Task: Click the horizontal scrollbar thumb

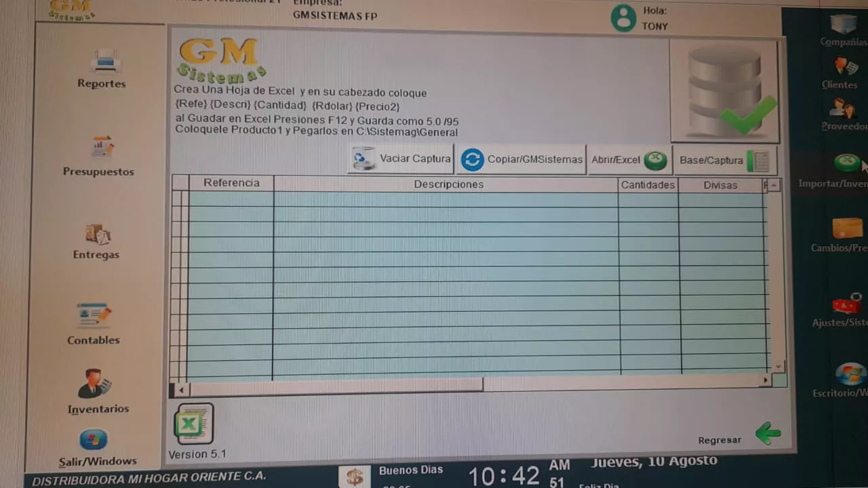Action: 336,386
